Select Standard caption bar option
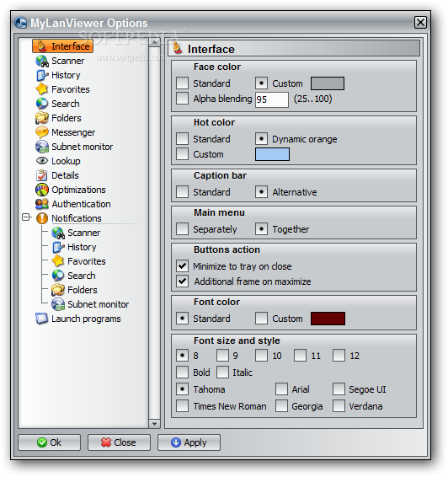This screenshot has height=477, width=448. tap(183, 192)
